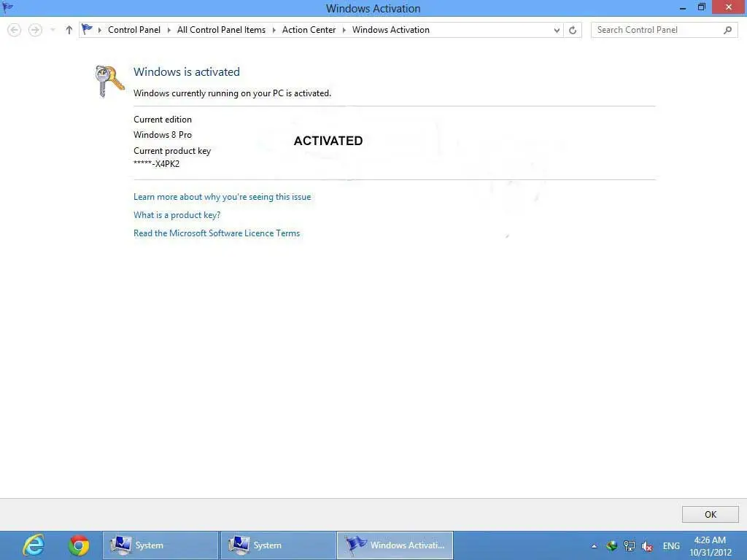Click the Forward navigation arrow
This screenshot has width=747, height=560.
[35, 30]
